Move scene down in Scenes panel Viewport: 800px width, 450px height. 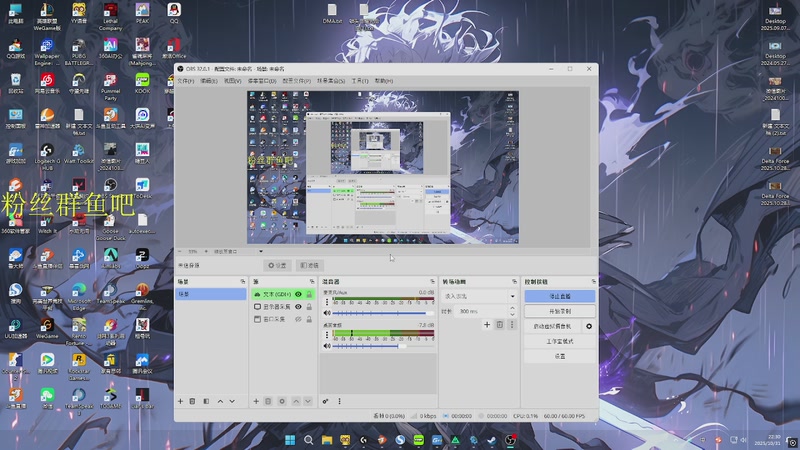click(x=232, y=402)
